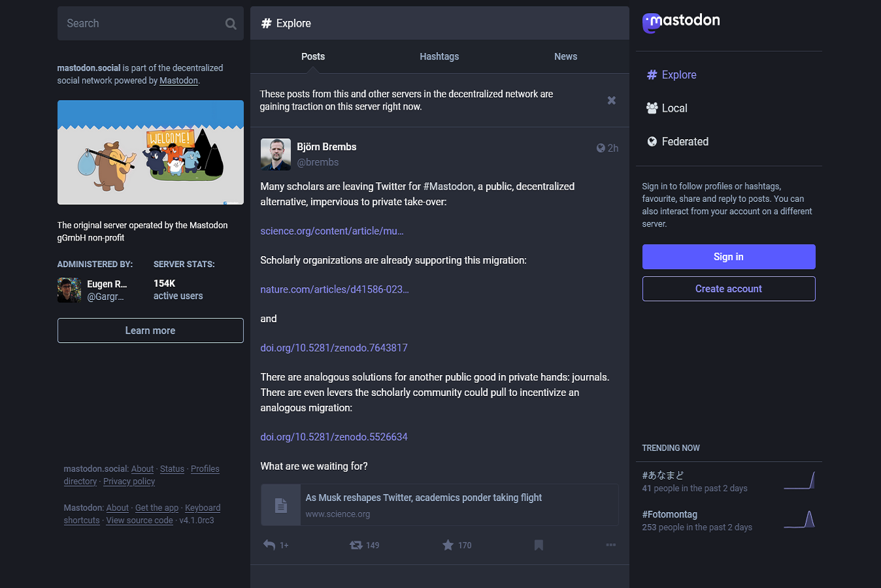Click the #Fotomontag trend sparkline chart
This screenshot has width=881, height=588.
[x=799, y=520]
